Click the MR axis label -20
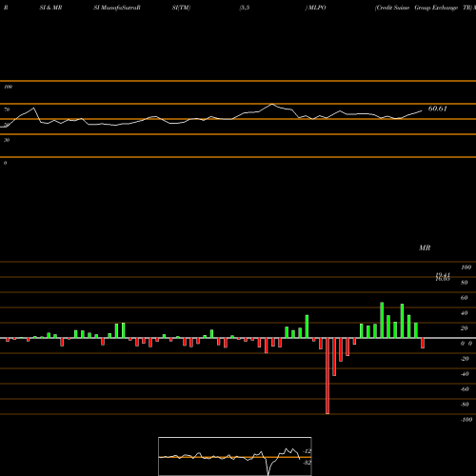Image resolution: width=476 pixels, height=476 pixels. pyautogui.click(x=465, y=359)
